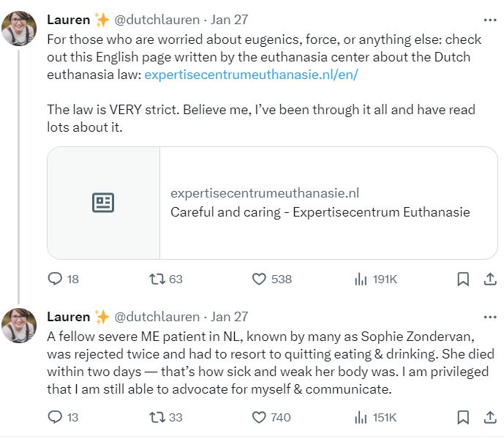Share the first tweet
This screenshot has width=504, height=439.
coord(490,279)
